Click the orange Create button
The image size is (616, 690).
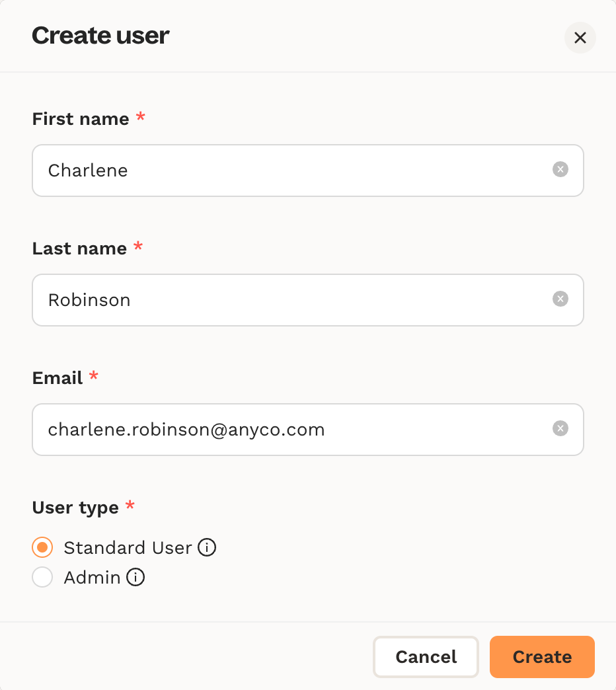(x=542, y=657)
